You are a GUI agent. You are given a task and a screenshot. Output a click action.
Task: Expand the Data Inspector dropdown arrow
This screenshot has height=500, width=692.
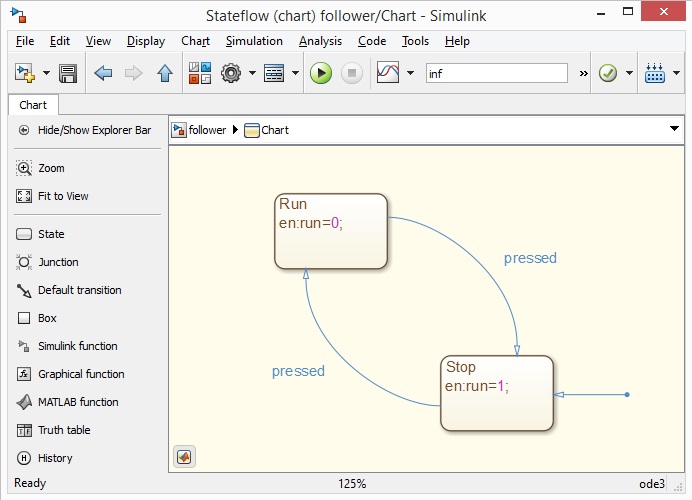click(410, 73)
